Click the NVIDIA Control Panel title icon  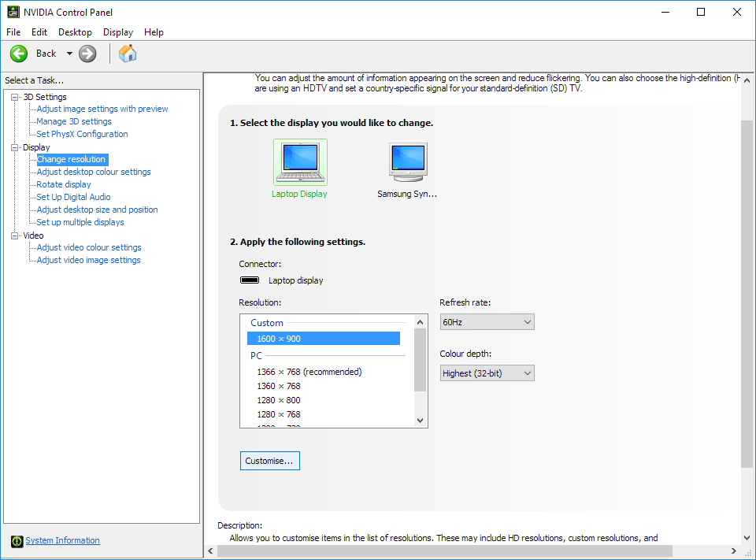[x=13, y=12]
